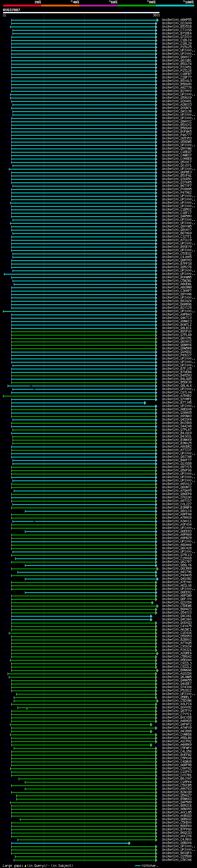Viewport: 197px width, 868px height.
Task: Click arrowhead of the UniRef100_Q6CRR9 alignment
Action: point(157,569)
